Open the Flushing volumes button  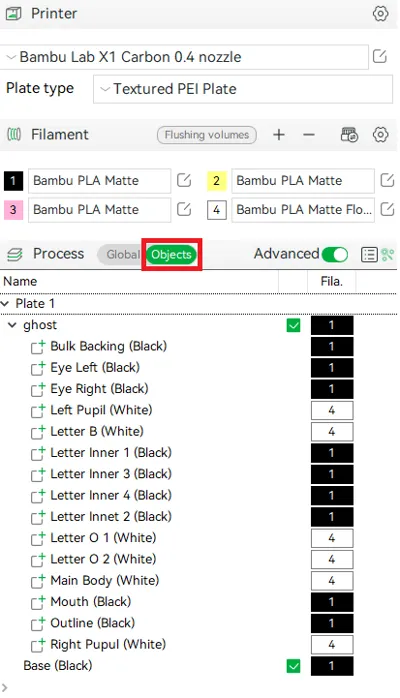[206, 135]
